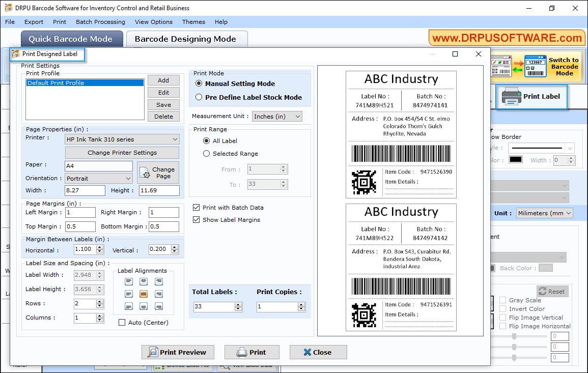Click the Change Printer Settings button
This screenshot has width=588, height=373.
click(122, 152)
